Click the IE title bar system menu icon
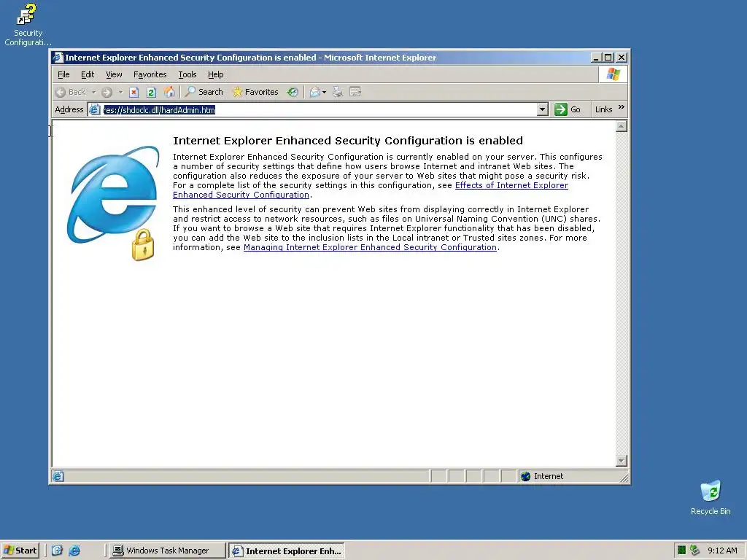Image resolution: width=747 pixels, height=560 pixels. [x=58, y=58]
